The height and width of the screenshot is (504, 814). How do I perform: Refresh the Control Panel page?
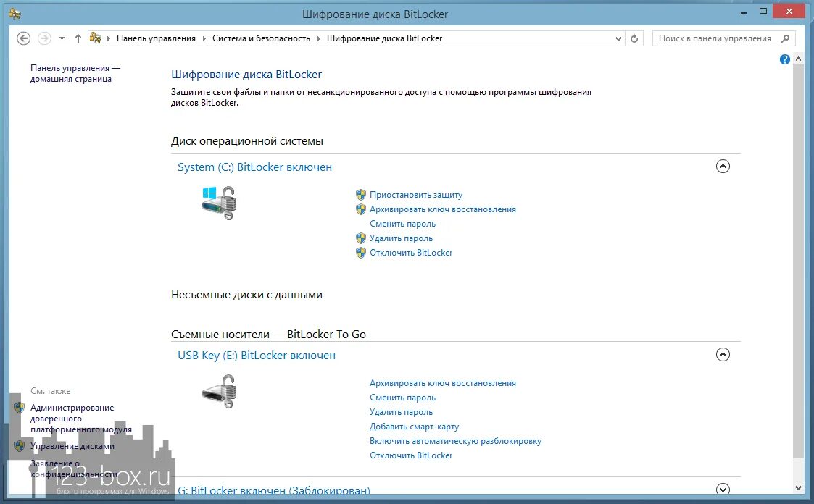tap(634, 39)
